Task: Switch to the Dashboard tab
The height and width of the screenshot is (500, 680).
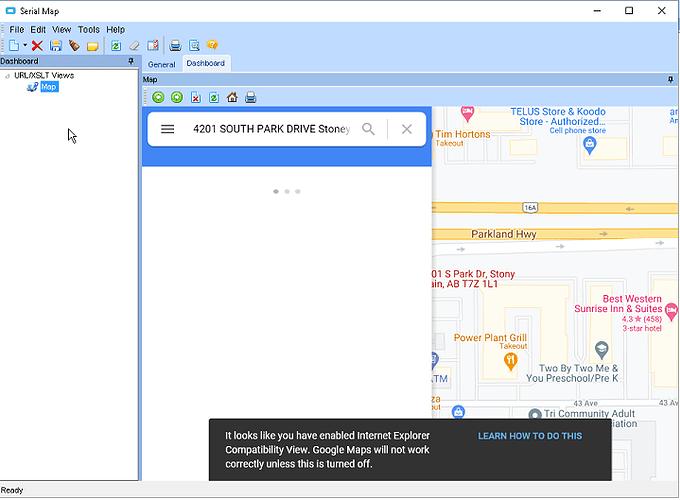Action: coord(206,63)
